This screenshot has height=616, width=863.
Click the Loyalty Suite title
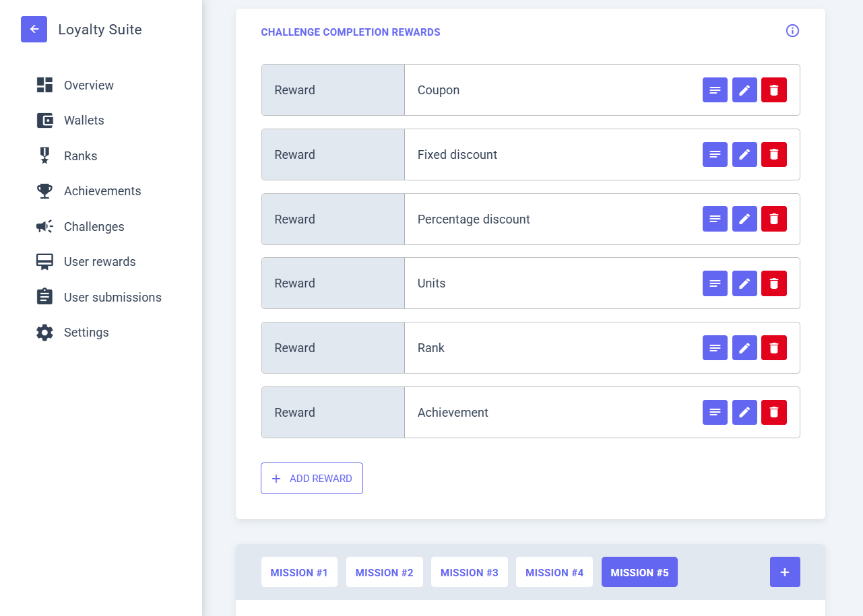pyautogui.click(x=100, y=30)
